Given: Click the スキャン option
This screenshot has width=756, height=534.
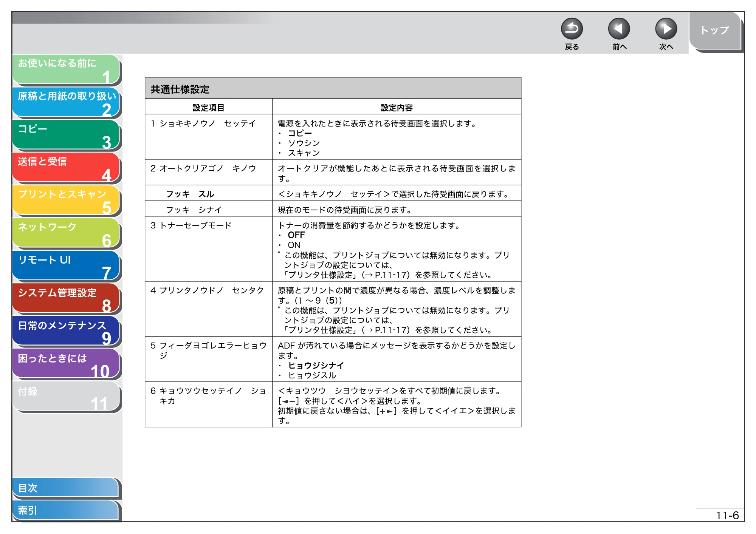Looking at the screenshot, I should [304, 153].
